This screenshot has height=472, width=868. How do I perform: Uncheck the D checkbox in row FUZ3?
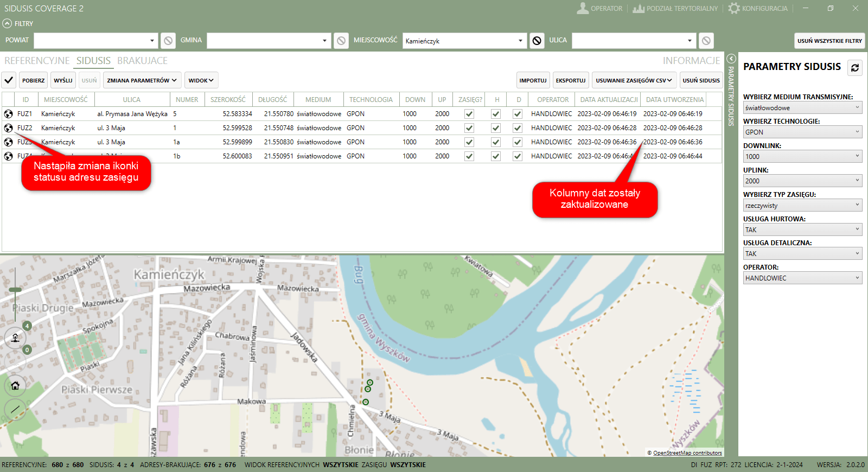click(x=518, y=142)
